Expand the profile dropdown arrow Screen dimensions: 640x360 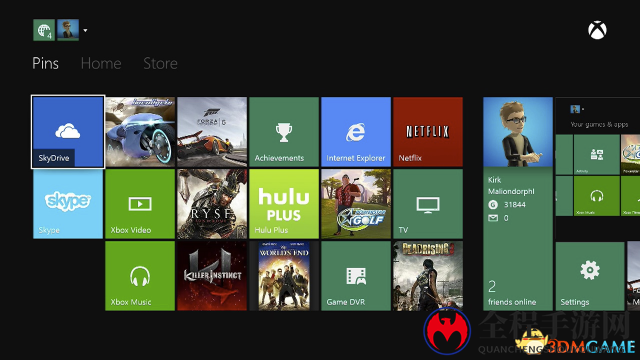tap(85, 30)
